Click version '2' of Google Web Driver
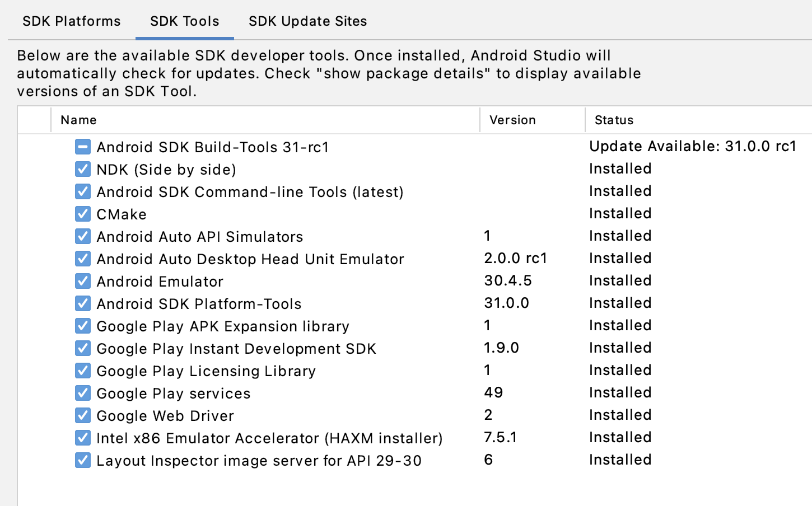Screen dimensions: 812x506 [x=488, y=415]
